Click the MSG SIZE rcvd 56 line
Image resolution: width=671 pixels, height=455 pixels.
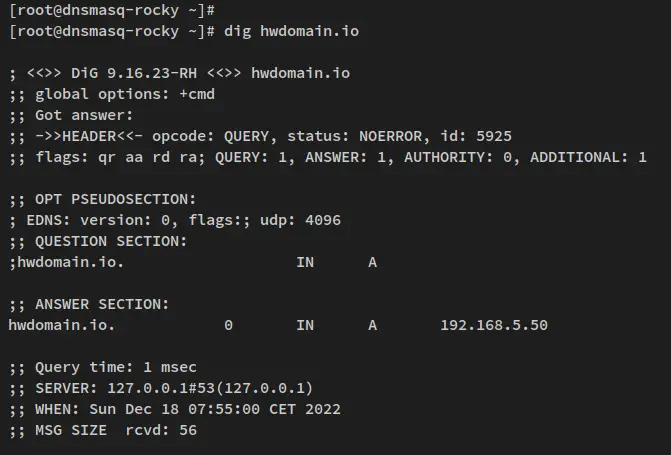103,430
